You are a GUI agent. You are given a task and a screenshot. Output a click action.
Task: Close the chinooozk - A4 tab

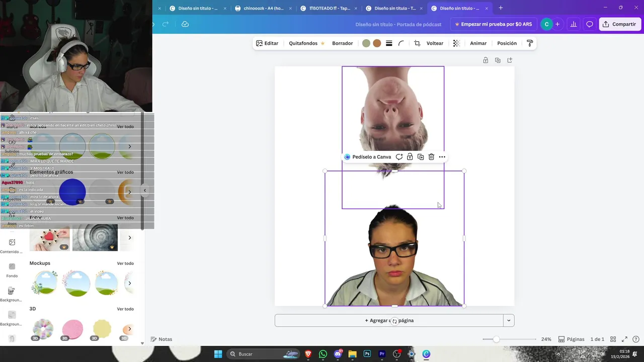point(290,8)
